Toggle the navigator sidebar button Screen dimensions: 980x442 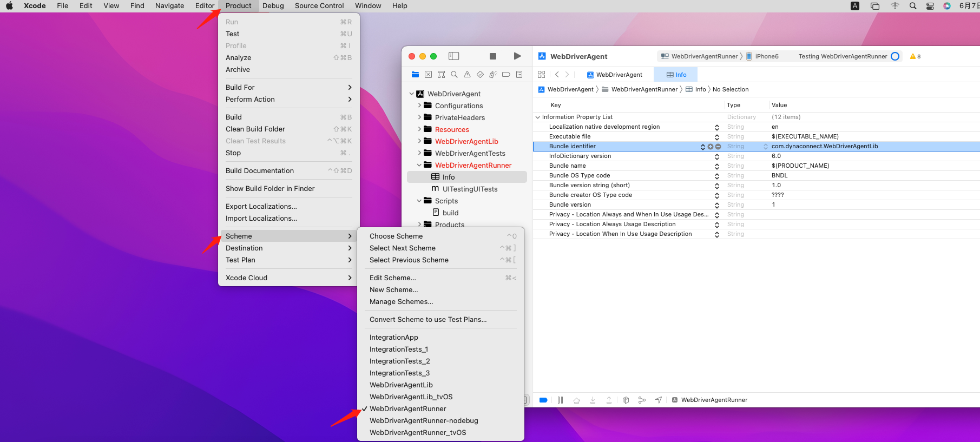point(454,56)
